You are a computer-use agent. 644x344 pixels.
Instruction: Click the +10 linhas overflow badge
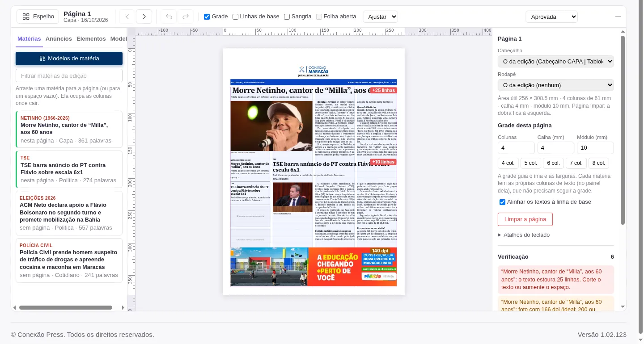tap(383, 162)
